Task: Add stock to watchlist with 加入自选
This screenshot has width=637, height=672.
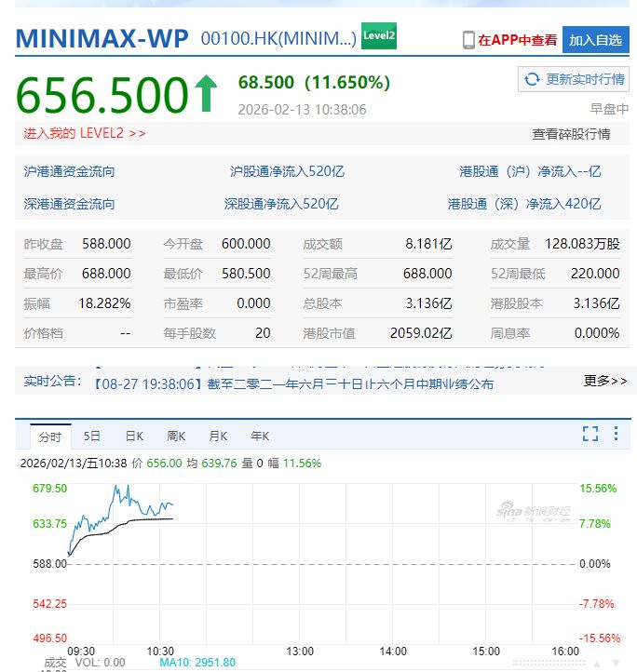Action: point(595,40)
